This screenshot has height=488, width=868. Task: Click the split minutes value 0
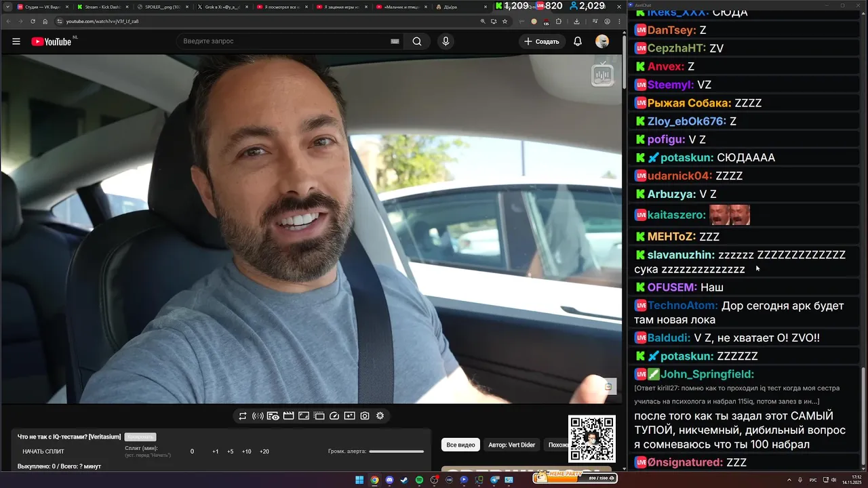point(192,451)
